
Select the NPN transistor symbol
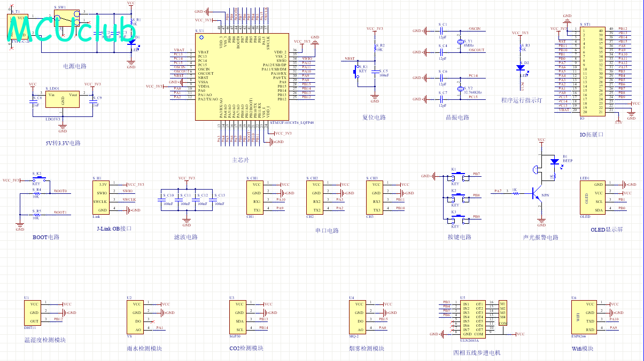point(538,195)
